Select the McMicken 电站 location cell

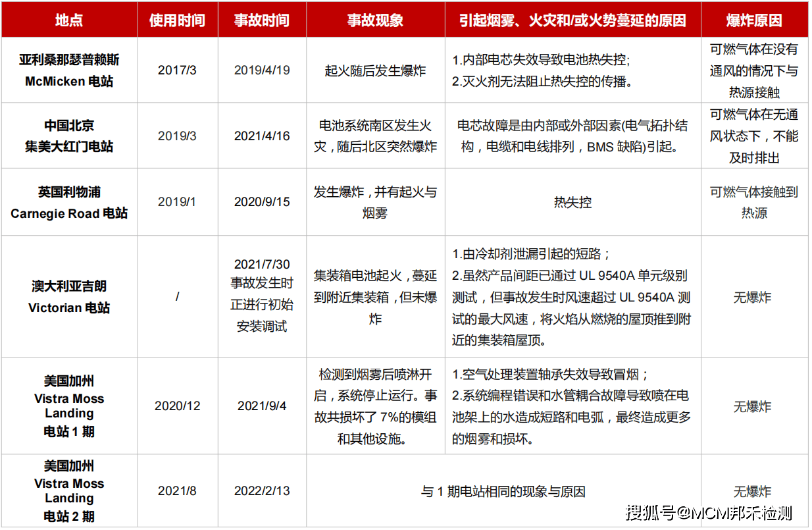pyautogui.click(x=69, y=70)
